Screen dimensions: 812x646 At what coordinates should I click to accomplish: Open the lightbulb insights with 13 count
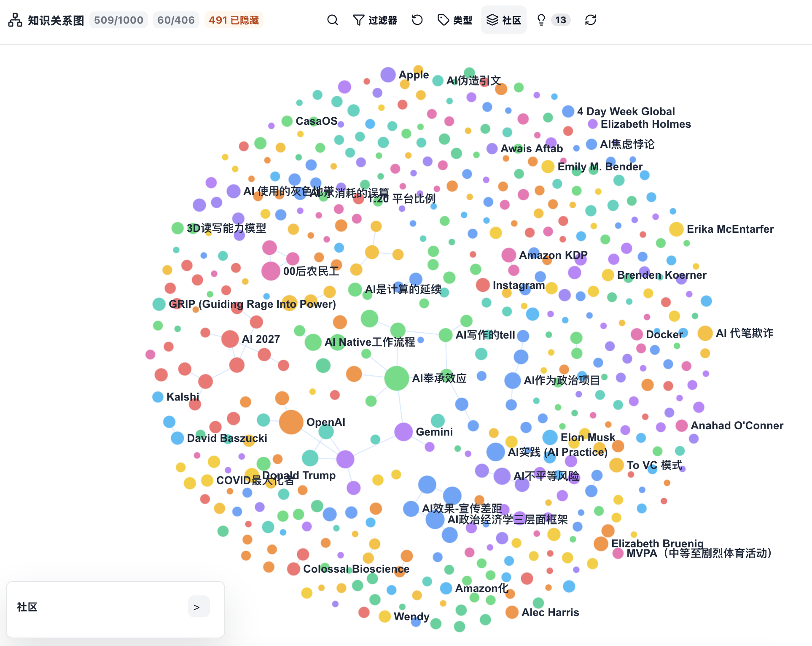point(553,20)
